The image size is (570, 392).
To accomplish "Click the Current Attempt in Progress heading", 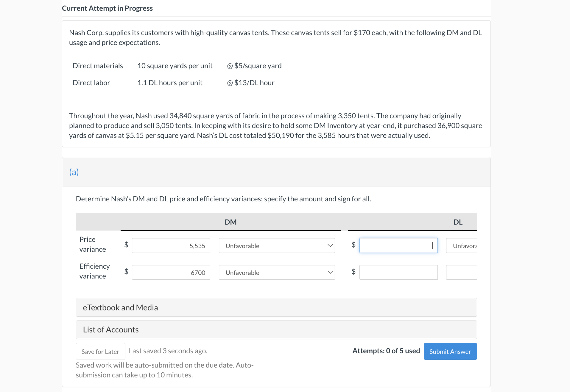I will (x=107, y=8).
